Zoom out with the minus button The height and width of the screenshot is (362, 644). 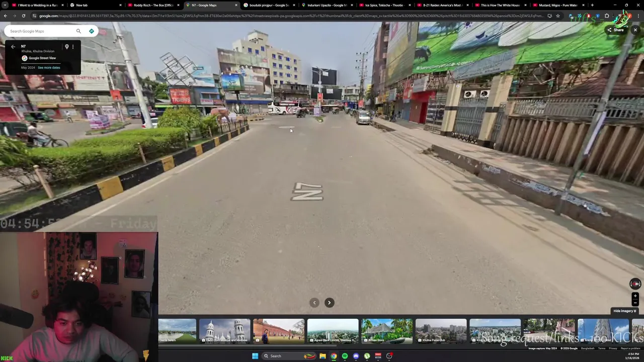(635, 302)
